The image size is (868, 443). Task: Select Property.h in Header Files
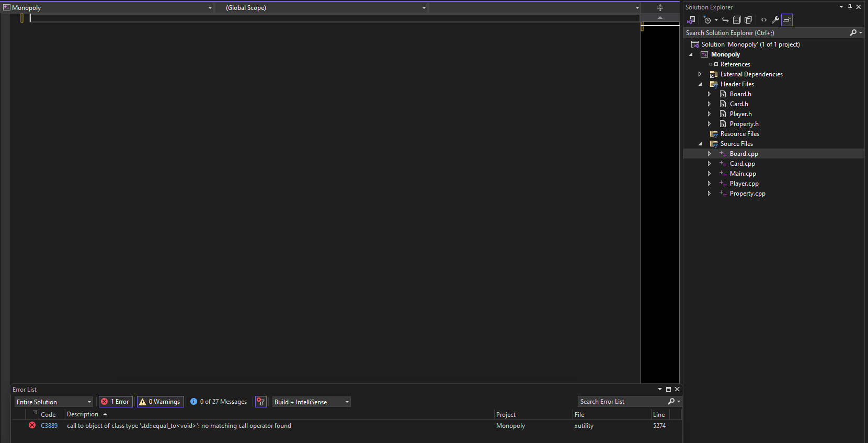(744, 124)
